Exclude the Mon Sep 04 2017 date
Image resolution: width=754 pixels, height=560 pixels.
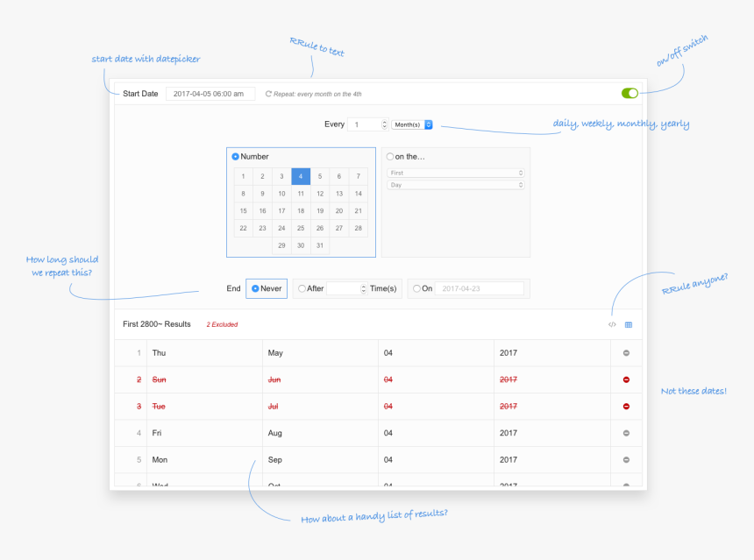[x=626, y=459]
